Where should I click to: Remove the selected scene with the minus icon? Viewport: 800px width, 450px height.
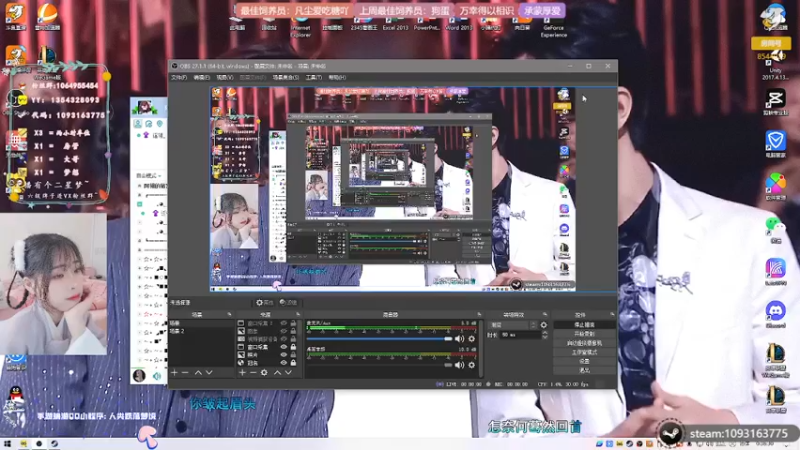click(x=185, y=373)
